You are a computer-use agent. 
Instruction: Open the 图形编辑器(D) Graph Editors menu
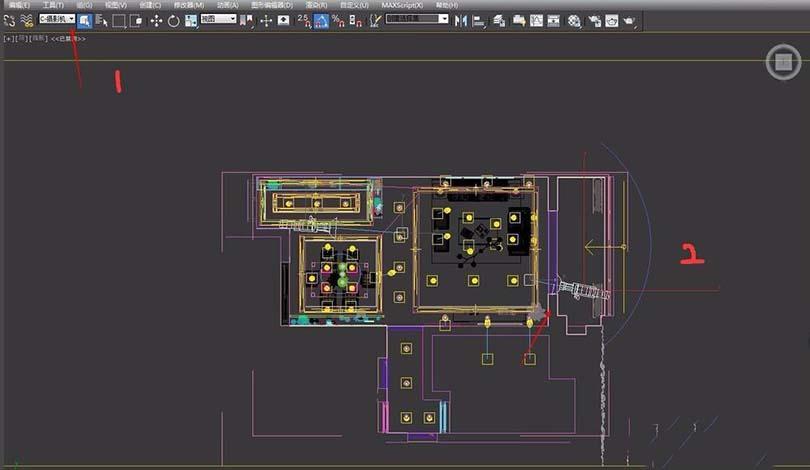(x=272, y=5)
